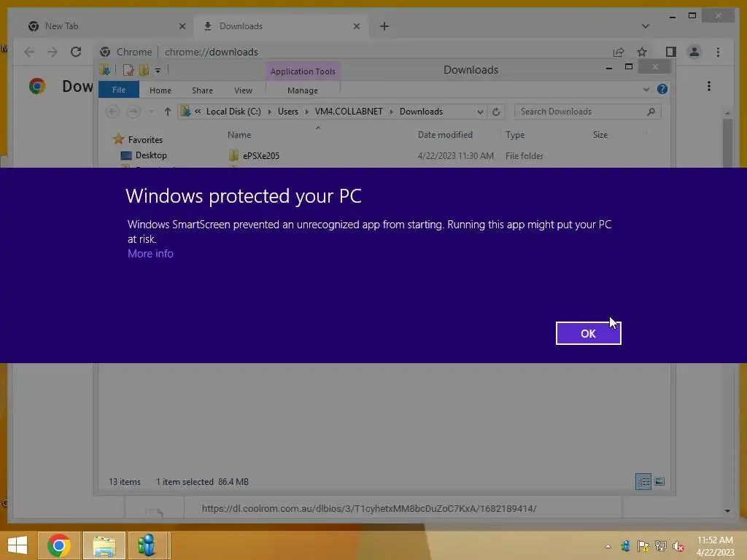Go back in Chrome
Screen dimensions: 747x560
[x=29, y=52]
